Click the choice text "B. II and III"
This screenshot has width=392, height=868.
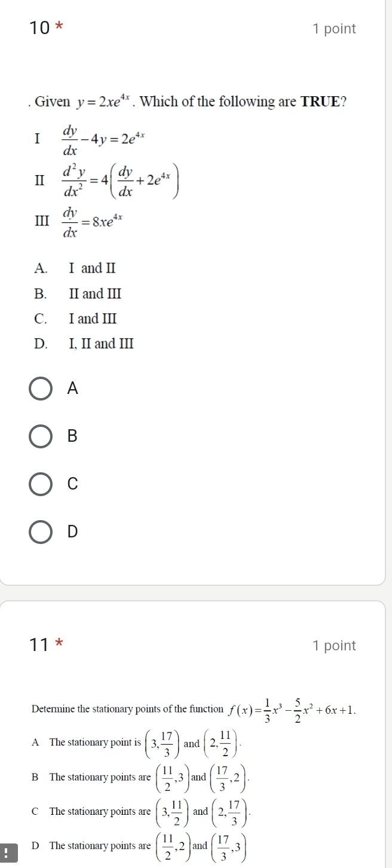[x=78, y=294]
